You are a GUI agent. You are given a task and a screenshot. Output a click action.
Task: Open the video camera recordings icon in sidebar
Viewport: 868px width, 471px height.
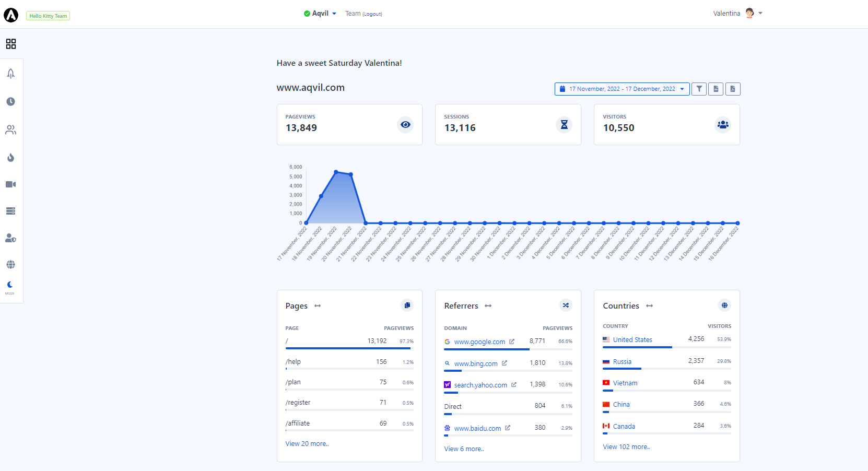pyautogui.click(x=10, y=184)
